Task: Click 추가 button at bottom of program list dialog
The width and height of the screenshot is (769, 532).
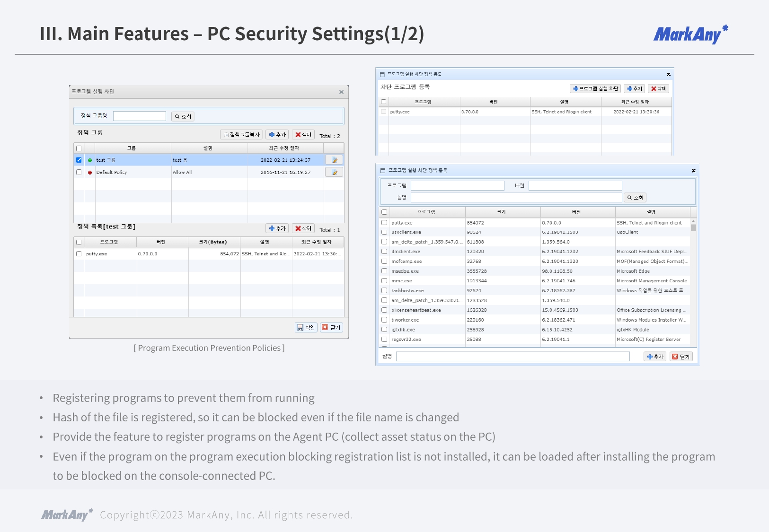Action: click(655, 357)
